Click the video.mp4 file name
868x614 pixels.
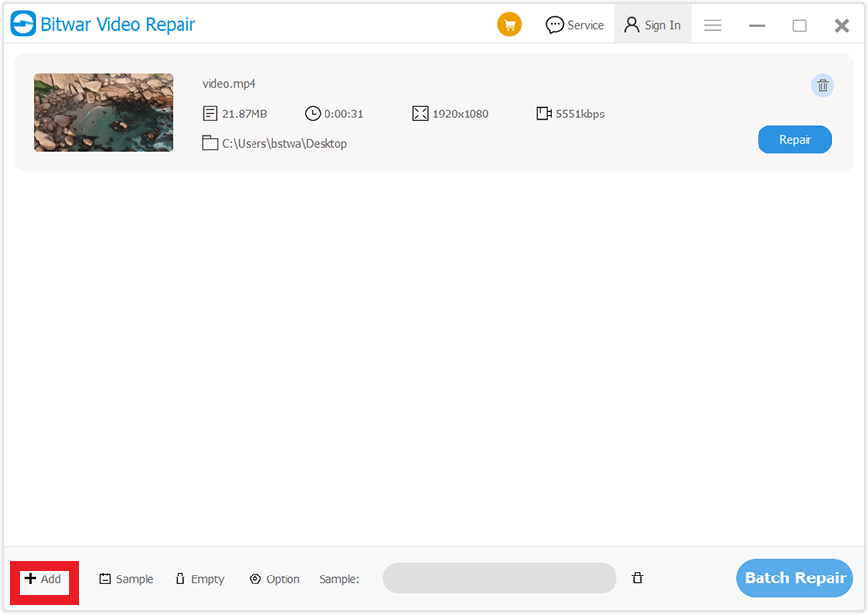pyautogui.click(x=229, y=84)
